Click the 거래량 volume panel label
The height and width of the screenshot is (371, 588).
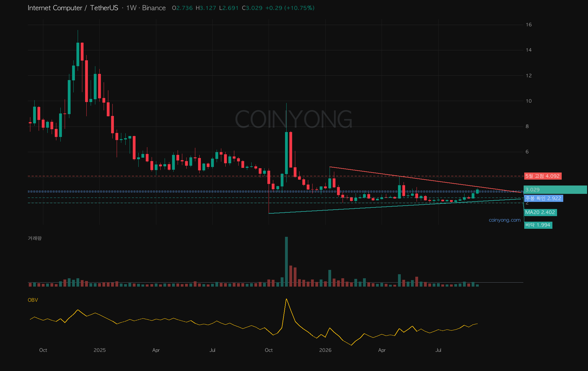coord(35,238)
